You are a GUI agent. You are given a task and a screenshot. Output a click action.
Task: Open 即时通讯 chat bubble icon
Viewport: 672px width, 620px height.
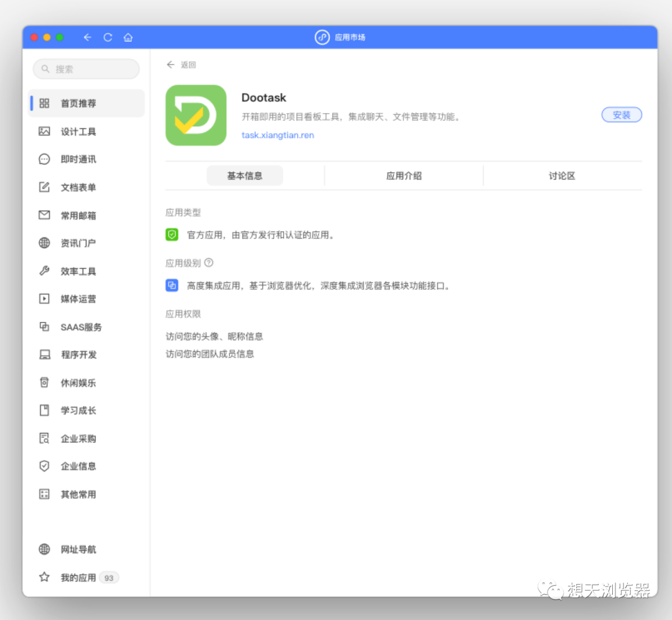coord(45,159)
